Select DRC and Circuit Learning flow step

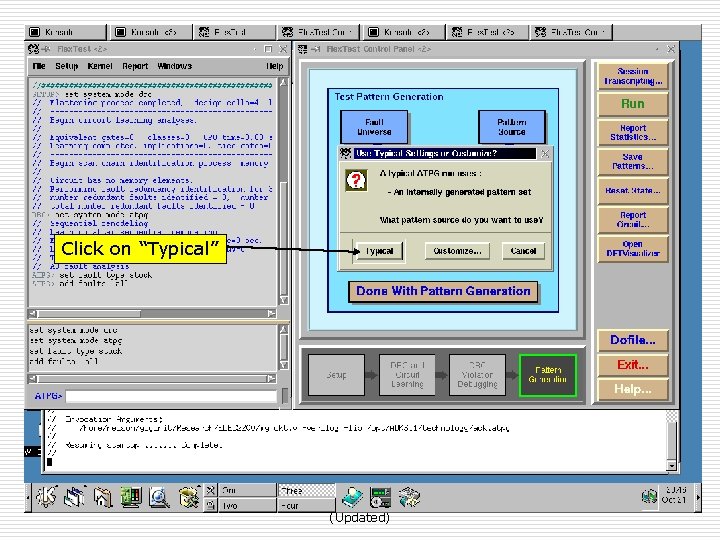click(x=407, y=375)
